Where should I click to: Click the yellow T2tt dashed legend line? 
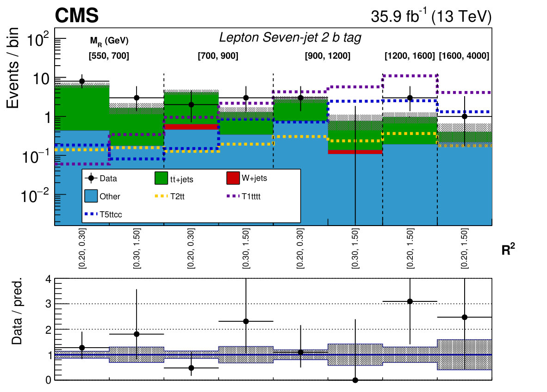161,196
